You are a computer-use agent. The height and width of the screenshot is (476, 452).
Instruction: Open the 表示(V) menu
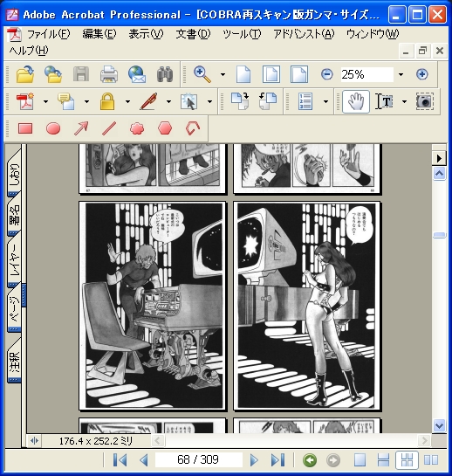(x=146, y=34)
